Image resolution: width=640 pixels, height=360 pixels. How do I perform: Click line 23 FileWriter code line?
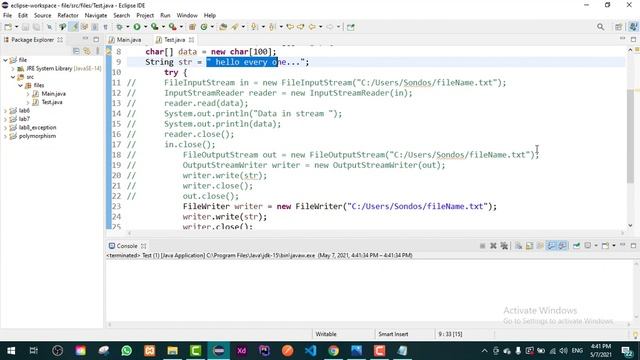(340, 206)
